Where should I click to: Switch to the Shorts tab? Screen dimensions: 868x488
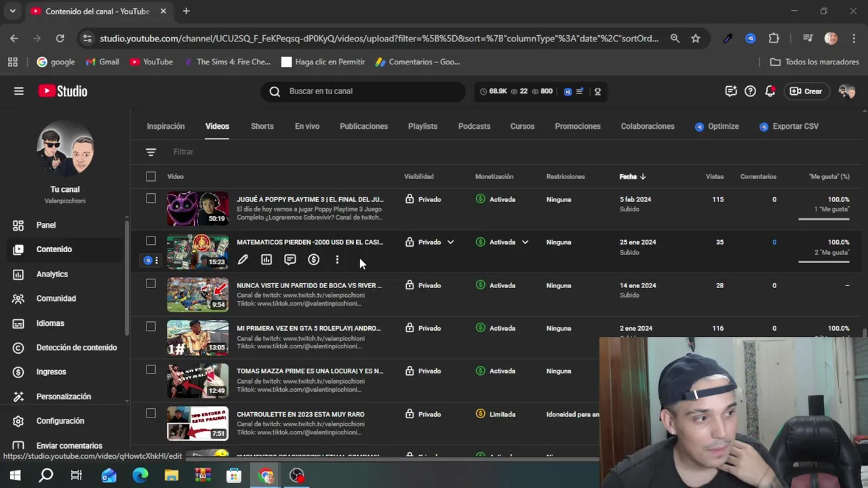[x=262, y=126]
